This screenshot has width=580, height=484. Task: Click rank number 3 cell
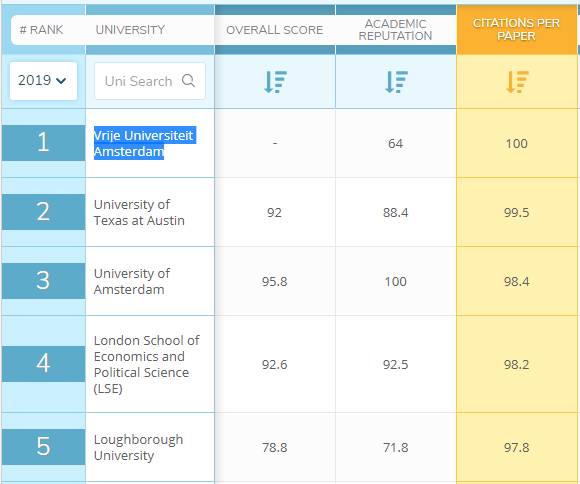point(43,281)
